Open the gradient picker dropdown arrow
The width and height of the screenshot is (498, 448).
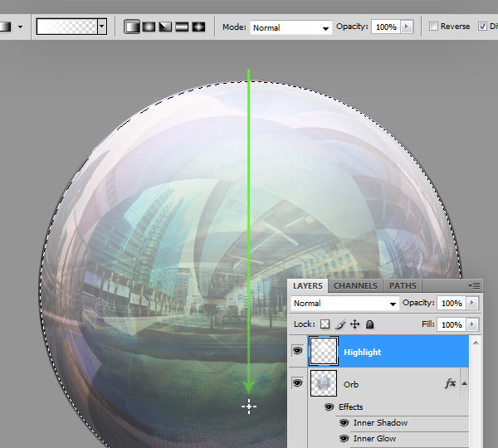[x=102, y=27]
